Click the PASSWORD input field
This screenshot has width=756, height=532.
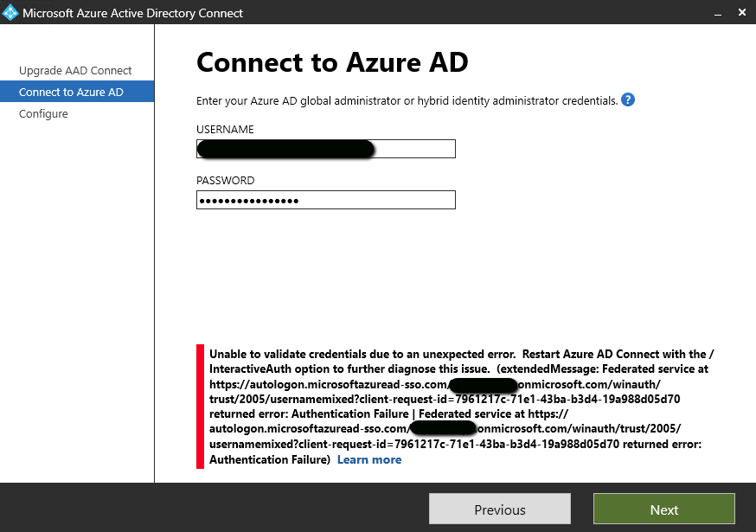click(326, 200)
